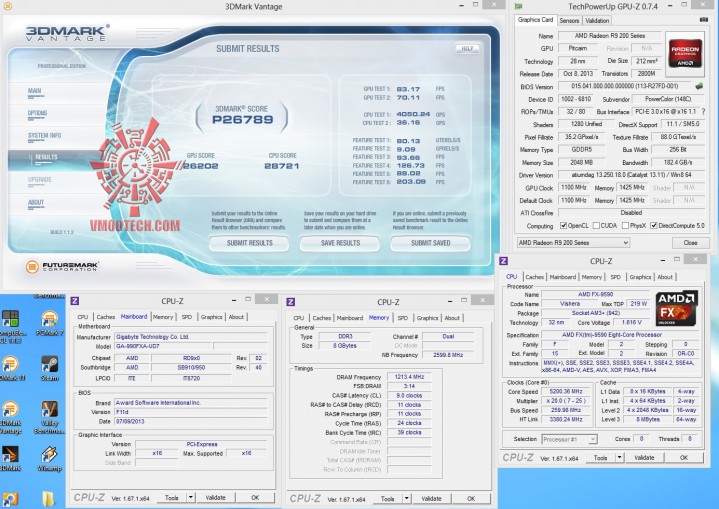
Task: Click the Z icon of the CPU-Z CPU window
Action: tap(503, 261)
